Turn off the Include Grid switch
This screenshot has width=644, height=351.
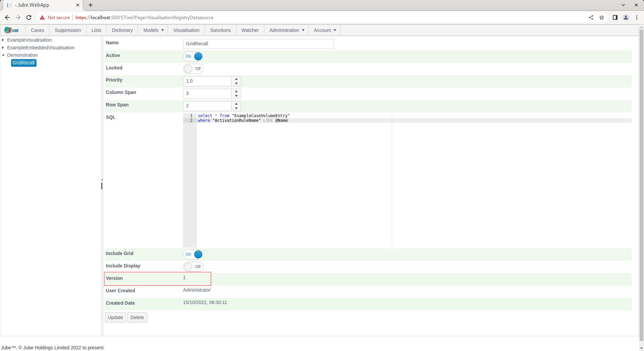coord(193,254)
